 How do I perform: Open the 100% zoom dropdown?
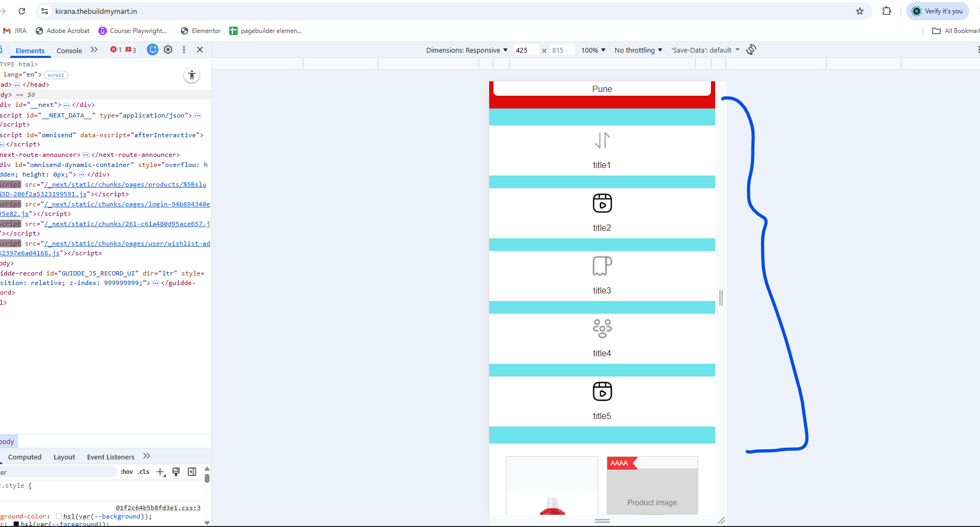(593, 51)
